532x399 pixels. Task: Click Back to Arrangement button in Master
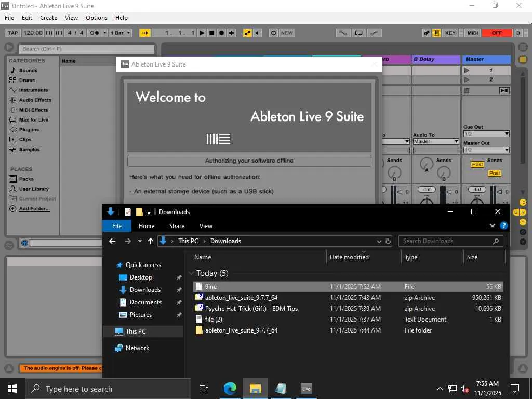click(x=504, y=90)
